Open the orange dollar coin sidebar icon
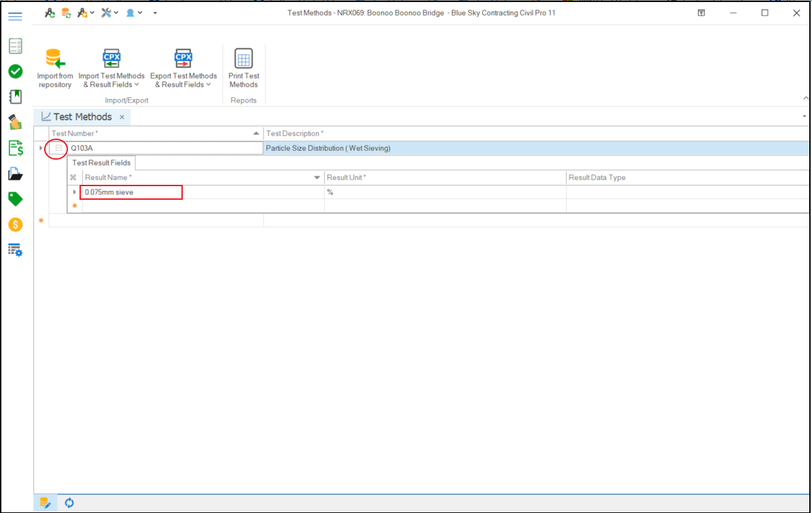The image size is (812, 513). pyautogui.click(x=15, y=224)
